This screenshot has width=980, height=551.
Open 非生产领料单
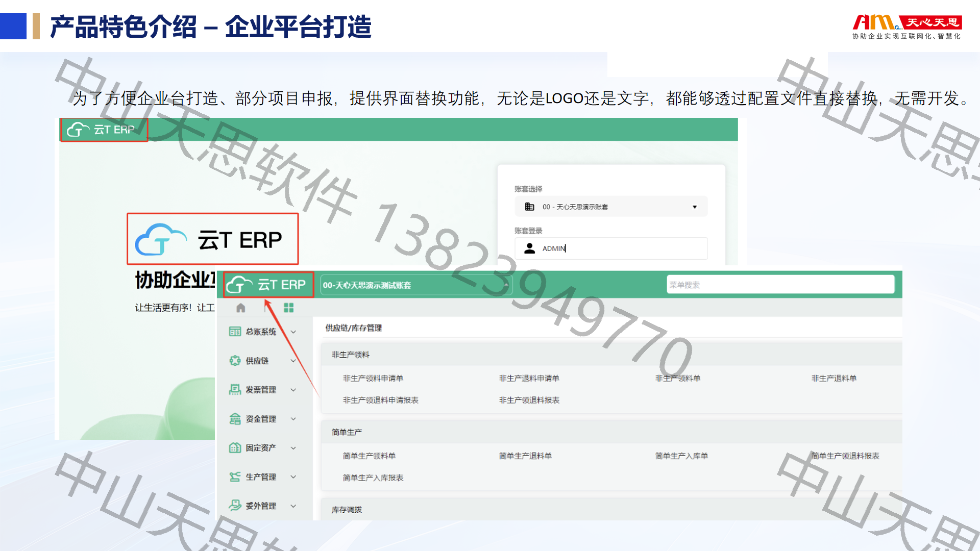tap(678, 378)
